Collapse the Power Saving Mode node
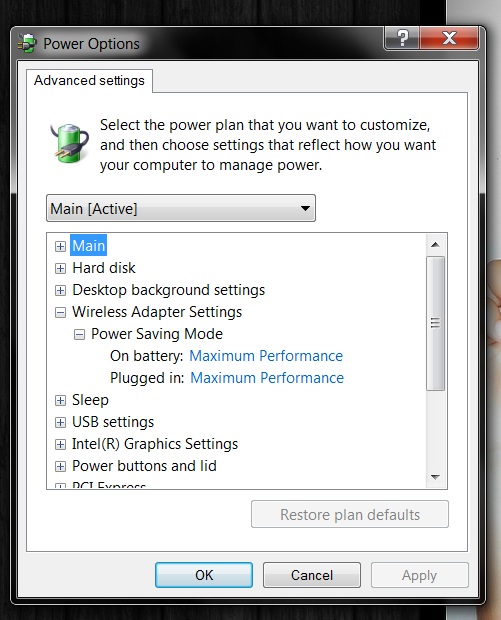 (79, 335)
